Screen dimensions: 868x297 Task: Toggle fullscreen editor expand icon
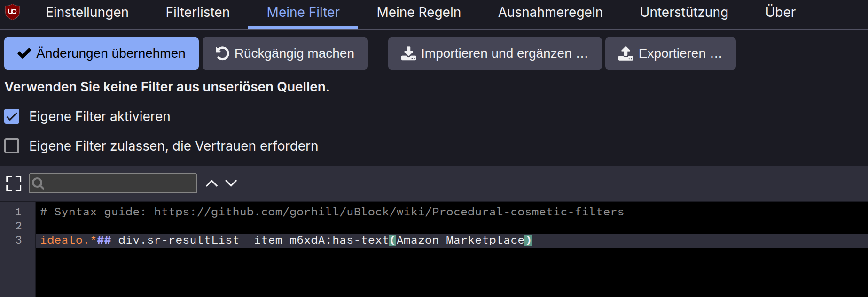click(14, 183)
